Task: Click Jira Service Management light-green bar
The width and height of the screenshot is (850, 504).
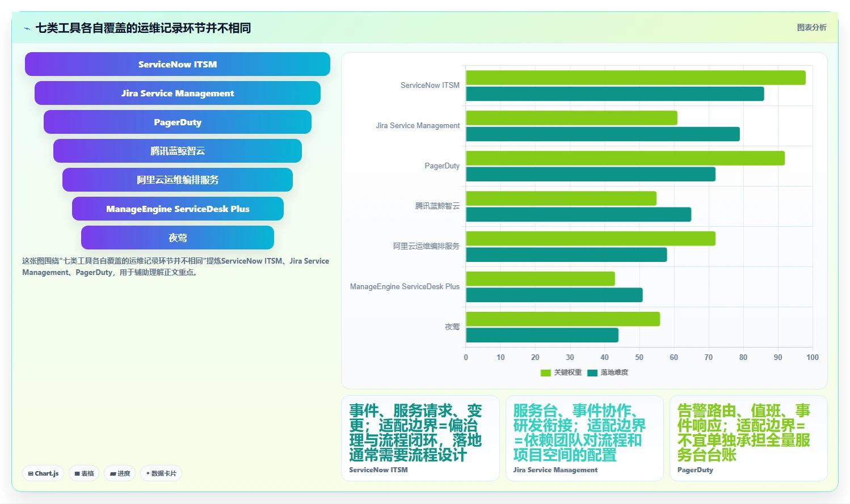Action: pos(571,118)
